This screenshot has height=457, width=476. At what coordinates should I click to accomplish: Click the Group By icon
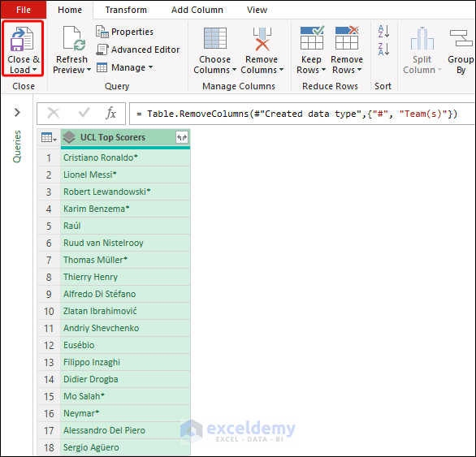[461, 38]
